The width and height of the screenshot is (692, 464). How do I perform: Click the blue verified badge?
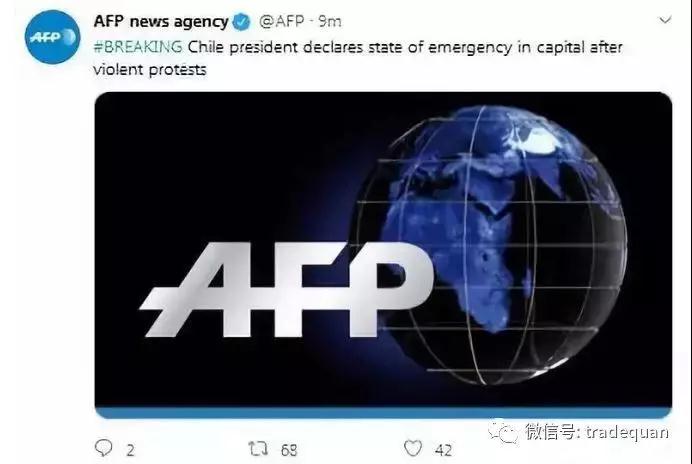tap(241, 22)
